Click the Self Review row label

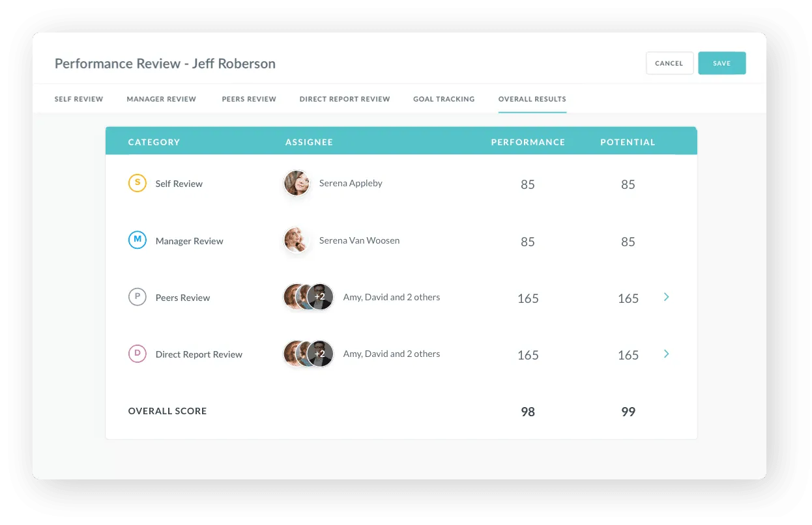pos(179,184)
